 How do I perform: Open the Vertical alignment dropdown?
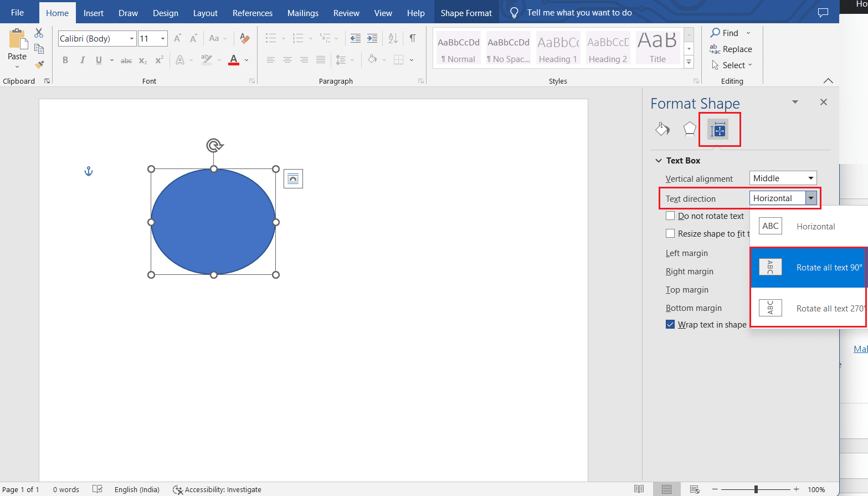(x=783, y=178)
